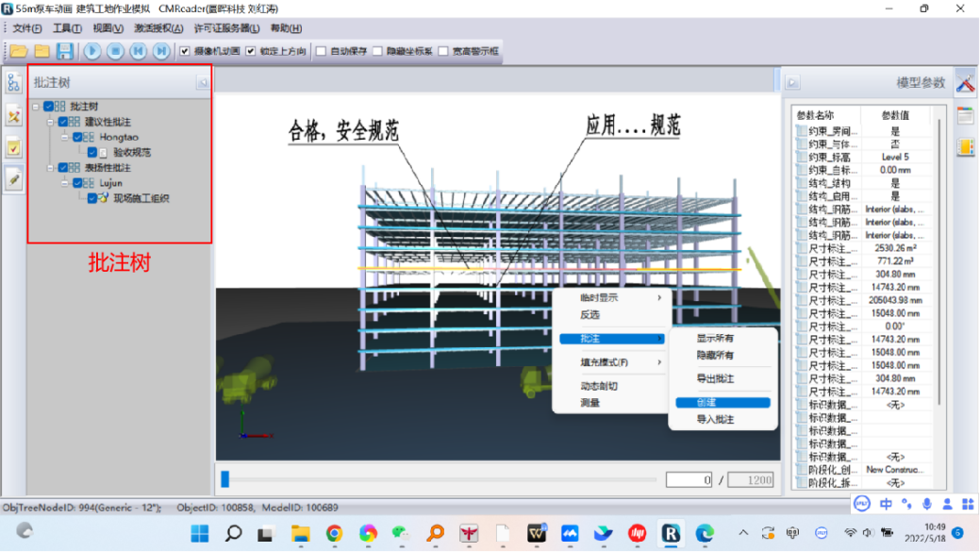The image size is (980, 552).
Task: Click the blue save disk icon
Action: point(64,51)
